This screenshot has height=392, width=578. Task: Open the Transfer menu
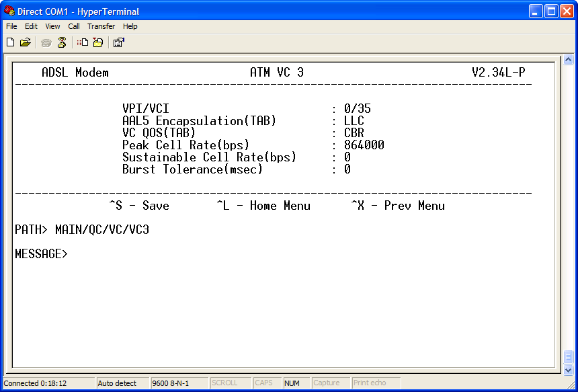[101, 26]
